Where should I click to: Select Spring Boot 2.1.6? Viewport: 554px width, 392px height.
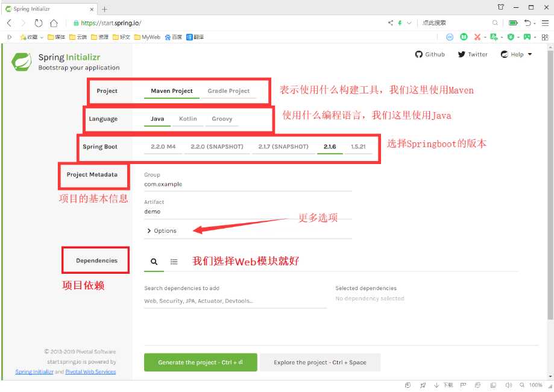pos(330,147)
